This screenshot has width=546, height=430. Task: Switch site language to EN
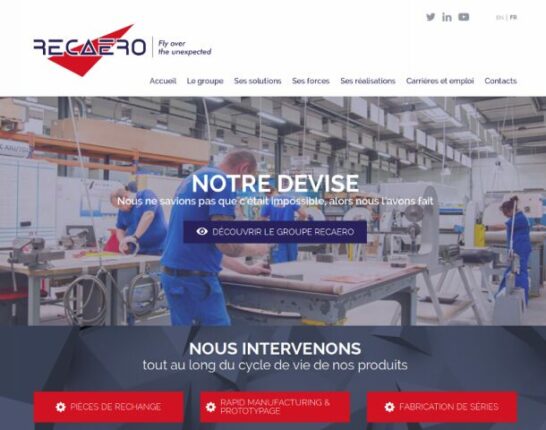point(500,17)
